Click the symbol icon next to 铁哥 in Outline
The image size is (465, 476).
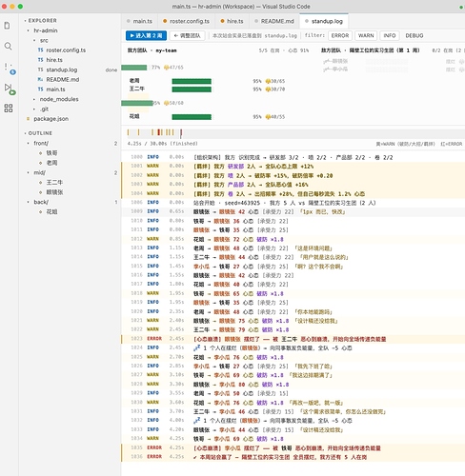[x=40, y=153]
